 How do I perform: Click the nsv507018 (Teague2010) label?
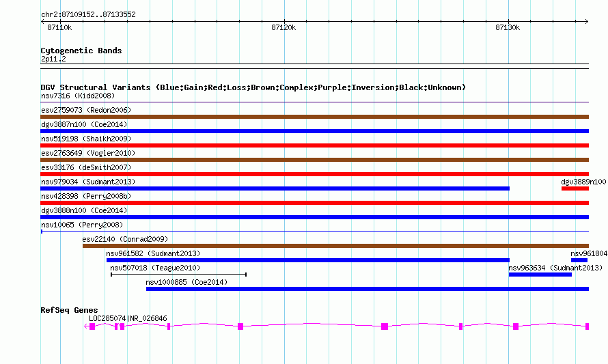click(155, 268)
